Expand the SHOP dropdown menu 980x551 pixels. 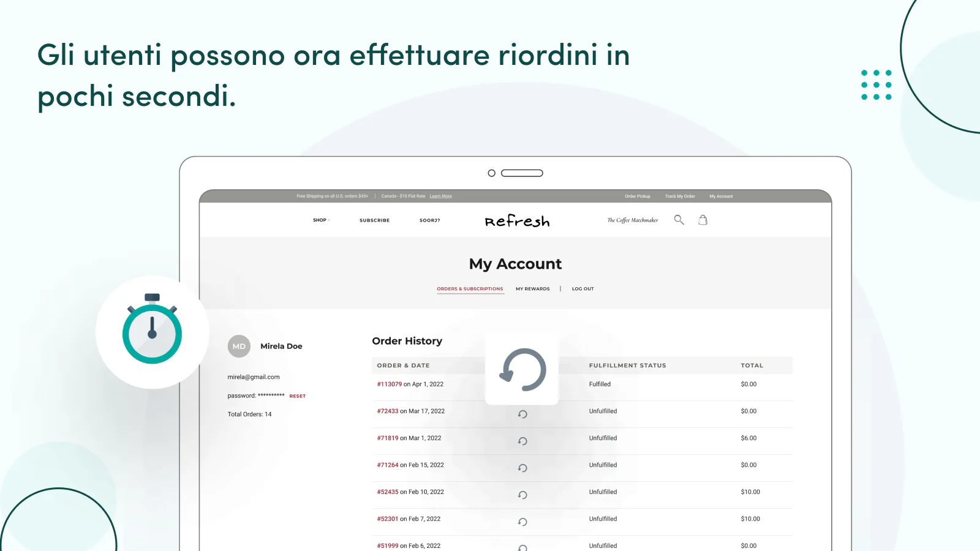[321, 220]
